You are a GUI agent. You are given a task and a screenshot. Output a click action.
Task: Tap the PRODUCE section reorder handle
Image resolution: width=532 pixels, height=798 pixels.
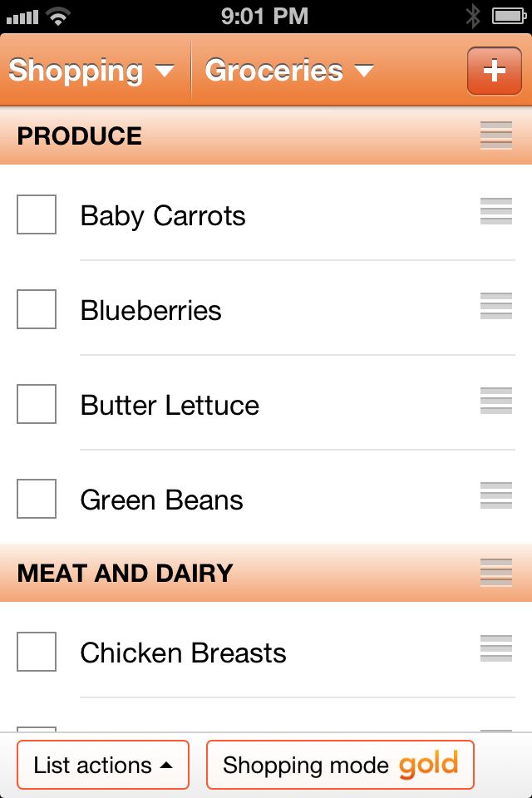point(496,135)
